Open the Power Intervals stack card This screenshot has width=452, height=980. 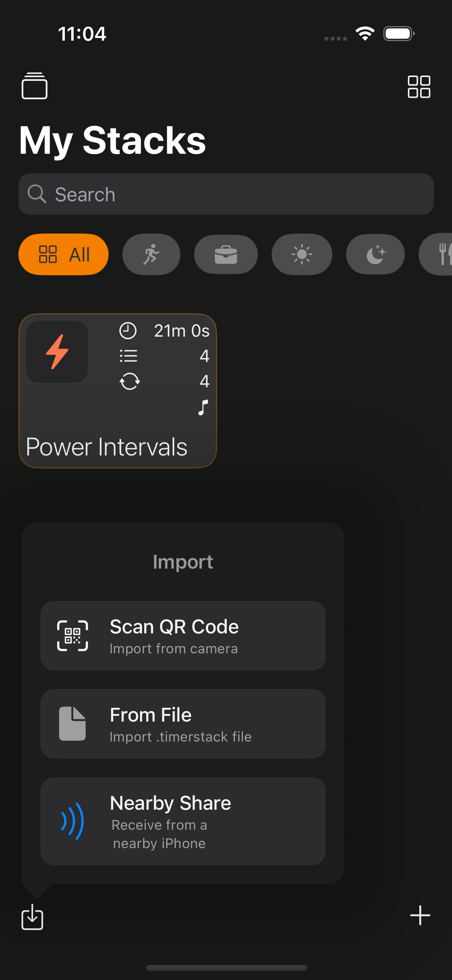pos(118,390)
